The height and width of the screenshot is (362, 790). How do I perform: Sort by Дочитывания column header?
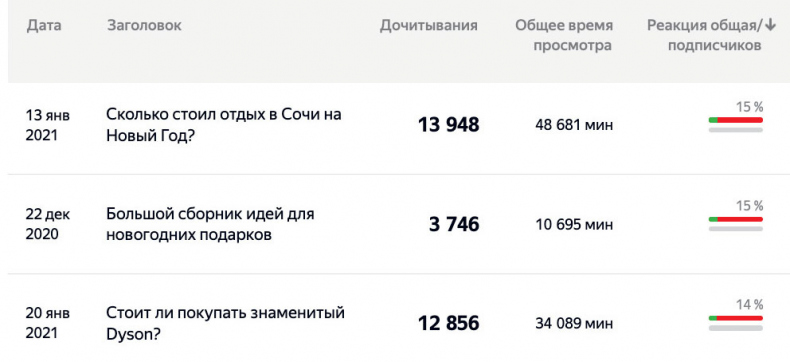428,26
